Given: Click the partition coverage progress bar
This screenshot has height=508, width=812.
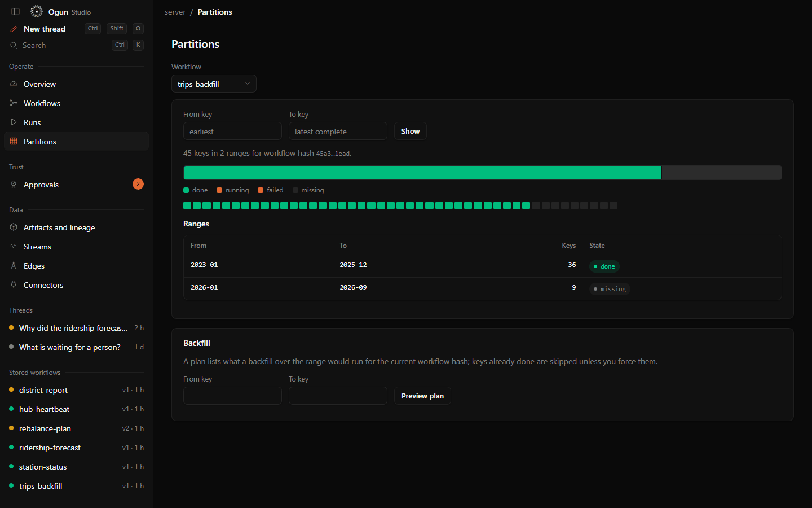Looking at the screenshot, I should tap(483, 173).
